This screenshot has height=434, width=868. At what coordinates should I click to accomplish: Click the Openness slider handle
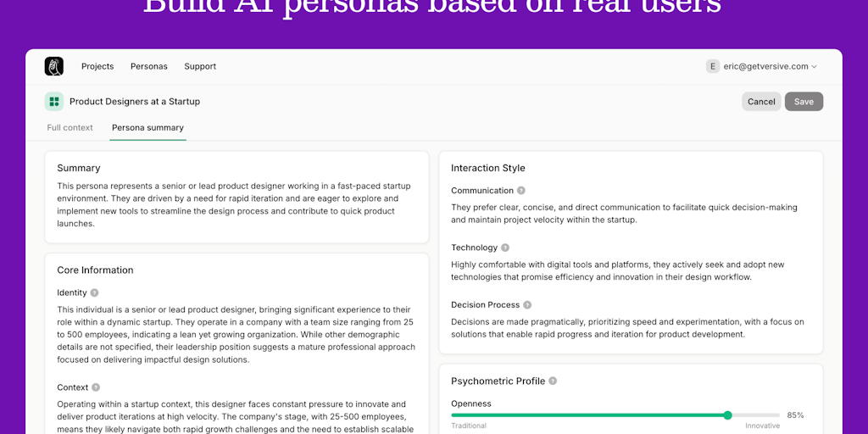coord(727,415)
